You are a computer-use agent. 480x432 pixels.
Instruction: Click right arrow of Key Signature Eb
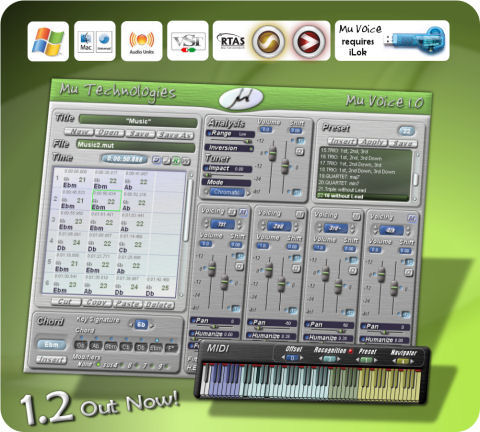click(x=152, y=325)
